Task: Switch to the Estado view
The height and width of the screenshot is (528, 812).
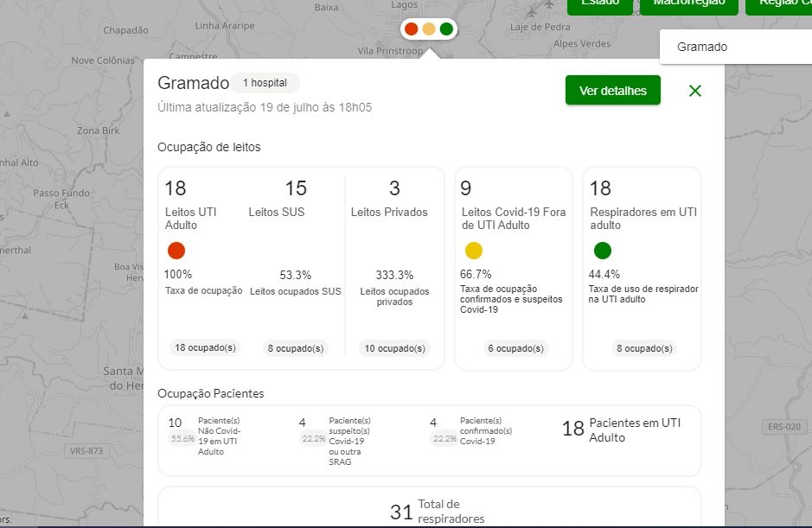Action: tap(599, 4)
